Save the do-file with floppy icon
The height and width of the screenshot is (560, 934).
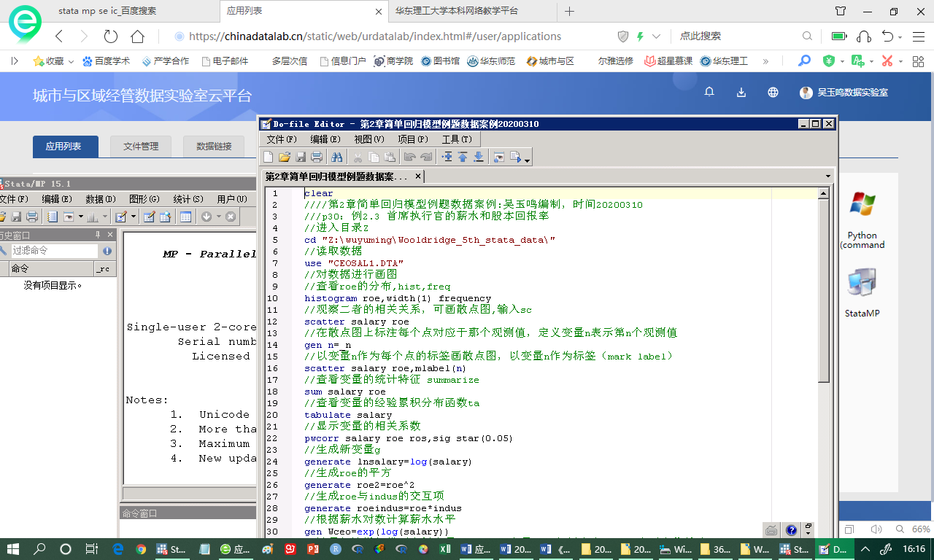[301, 157]
